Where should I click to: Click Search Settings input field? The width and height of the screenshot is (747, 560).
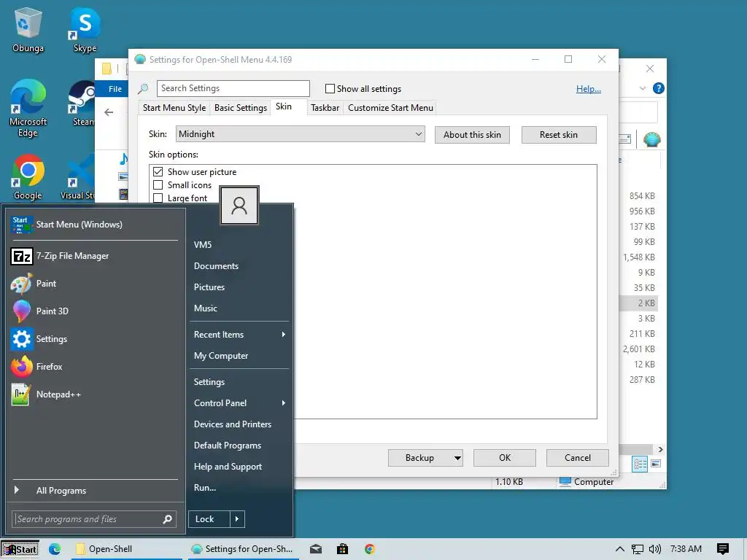[x=233, y=88]
